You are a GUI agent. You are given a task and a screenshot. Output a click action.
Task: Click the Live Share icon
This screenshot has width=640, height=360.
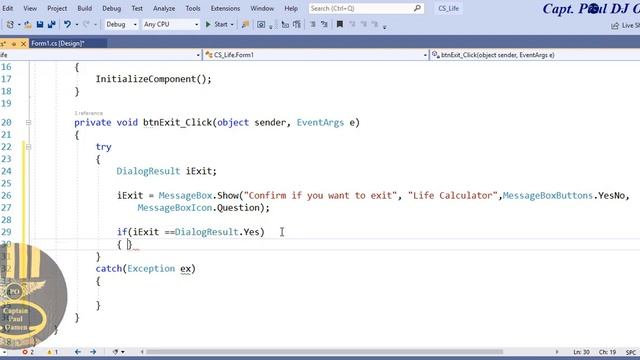click(615, 26)
